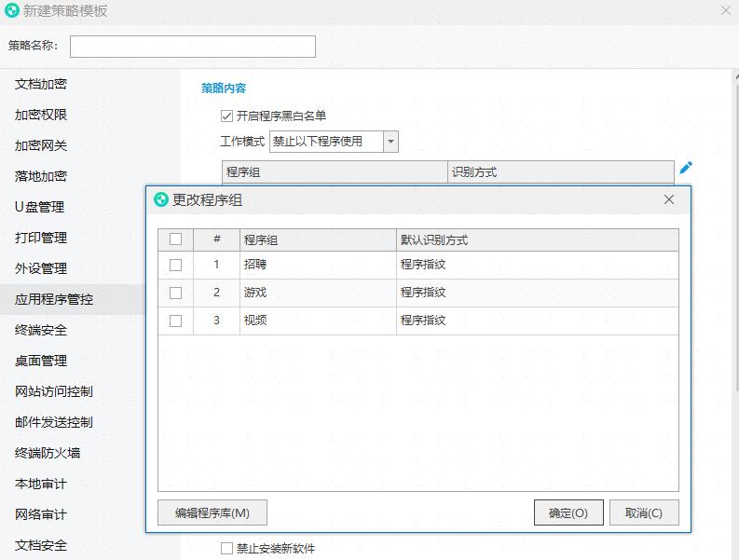This screenshot has width=739, height=560.
Task: Disable the 开启程序黑白名单 checkbox
Action: 226,116
